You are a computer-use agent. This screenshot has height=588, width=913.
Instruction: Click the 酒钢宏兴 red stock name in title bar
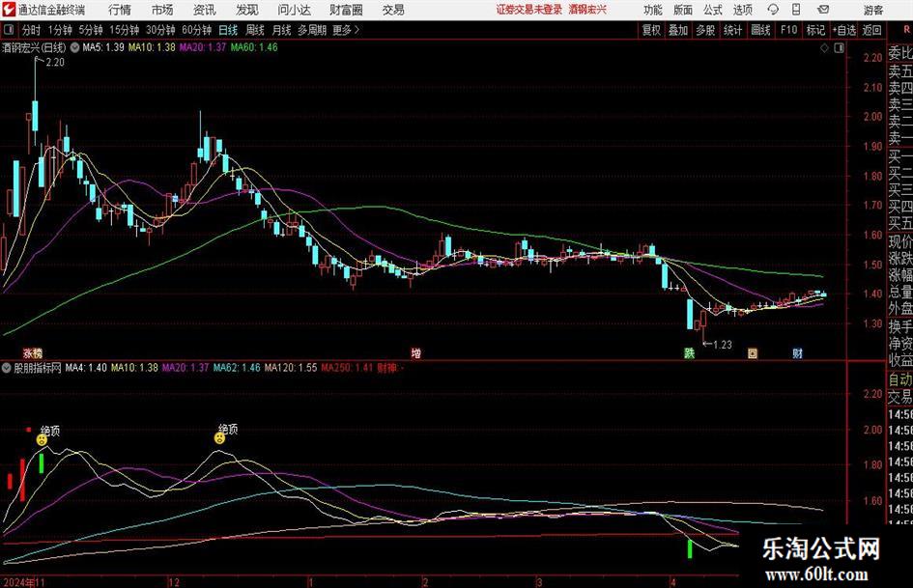pyautogui.click(x=587, y=10)
